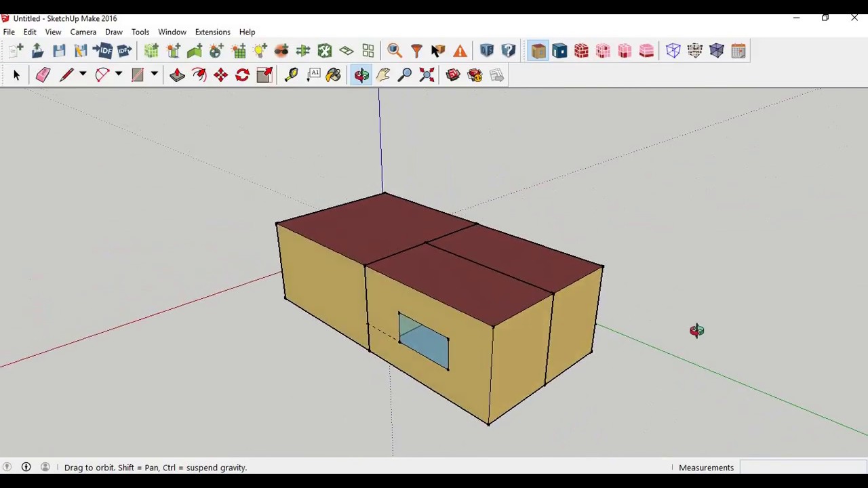
Task: Open the File menu
Action: coord(9,32)
